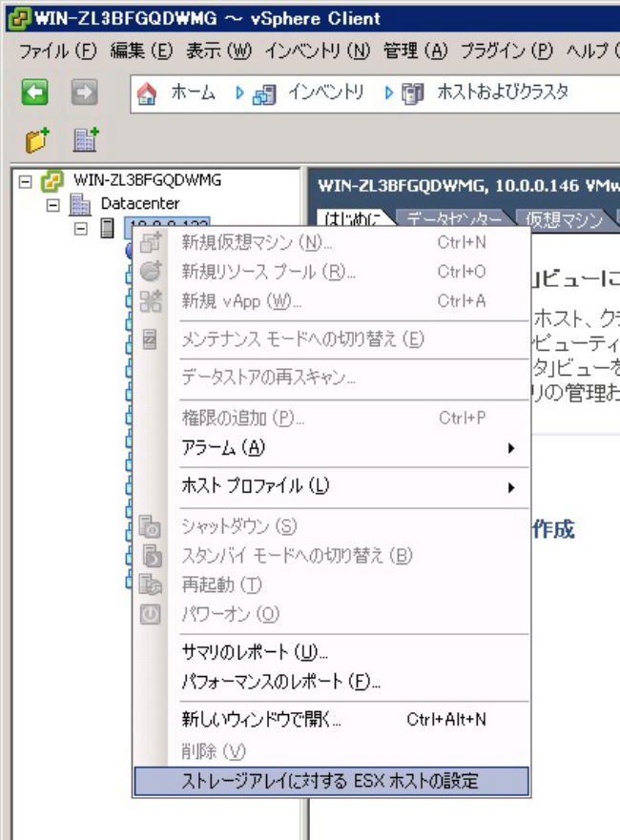Image resolution: width=620 pixels, height=840 pixels.
Task: Open the プラグイン (P) menu
Action: click(x=506, y=51)
